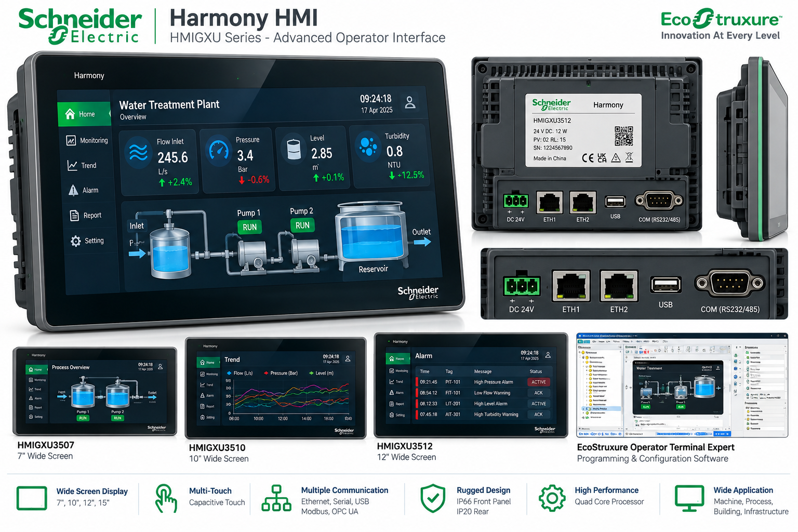Click ACTIVE status for High Level Alarm
The height and width of the screenshot is (532, 798).
(x=539, y=404)
